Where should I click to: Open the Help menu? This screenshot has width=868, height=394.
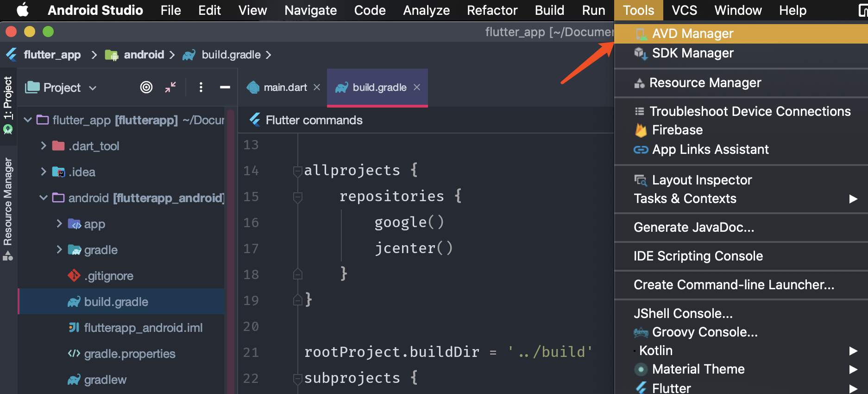(793, 10)
